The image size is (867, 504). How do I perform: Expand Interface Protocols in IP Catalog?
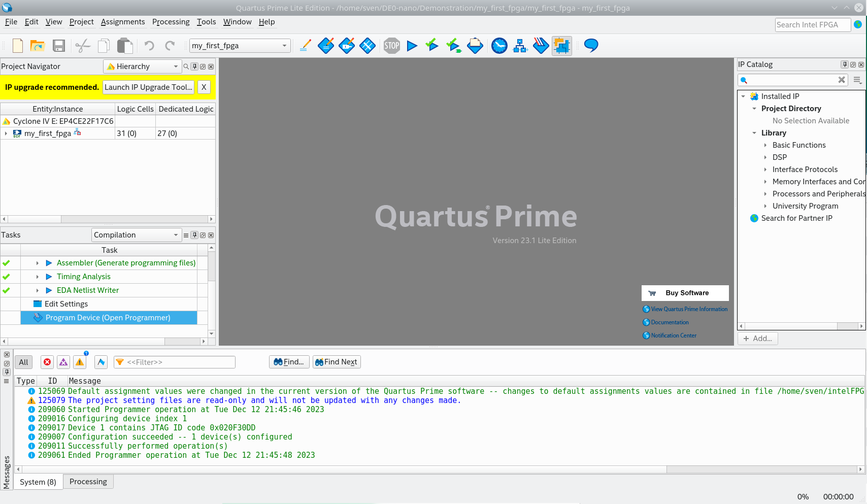tap(765, 170)
